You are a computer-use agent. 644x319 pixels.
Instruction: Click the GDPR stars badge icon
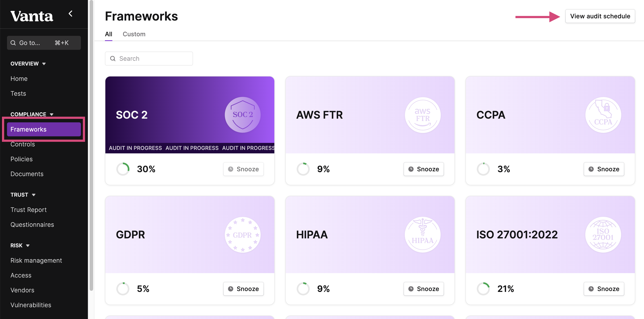tap(242, 235)
